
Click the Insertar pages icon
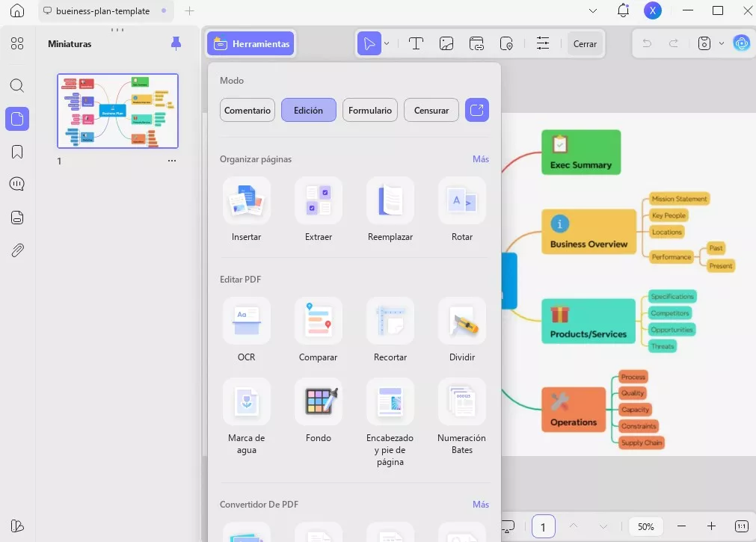tap(246, 200)
